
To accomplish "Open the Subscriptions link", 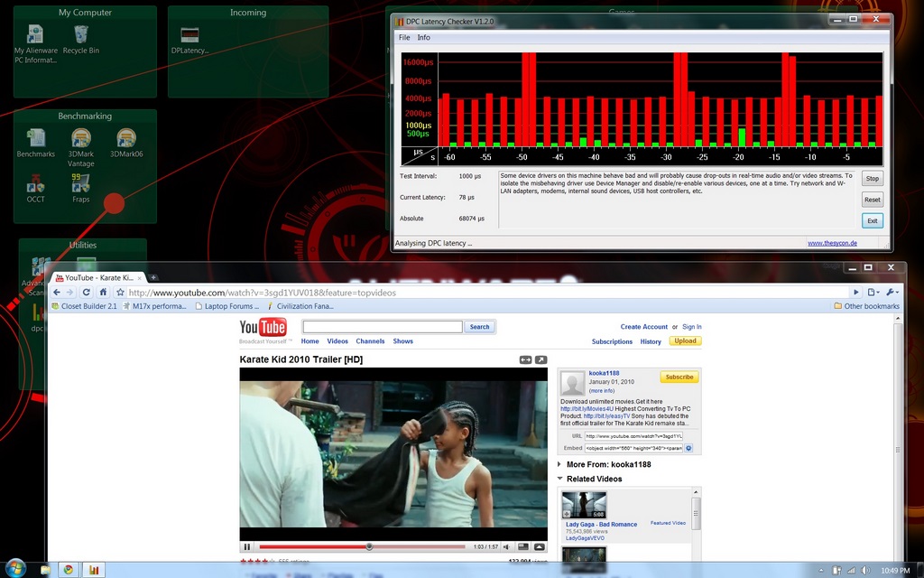I will tap(612, 341).
